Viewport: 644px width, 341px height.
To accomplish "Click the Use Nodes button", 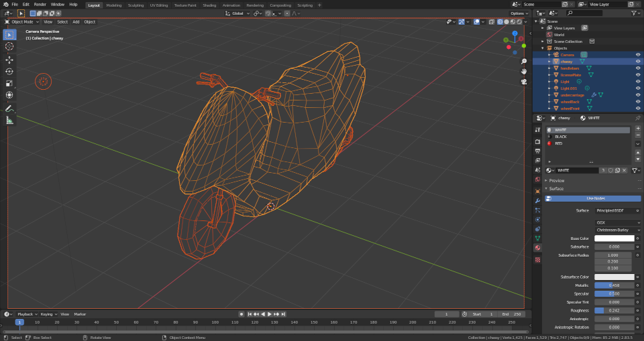I will point(595,198).
